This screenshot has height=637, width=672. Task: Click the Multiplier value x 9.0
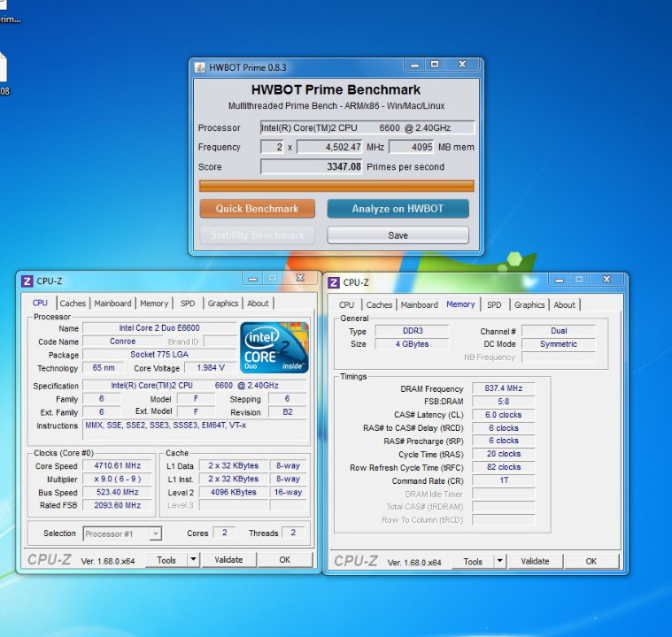(118, 479)
